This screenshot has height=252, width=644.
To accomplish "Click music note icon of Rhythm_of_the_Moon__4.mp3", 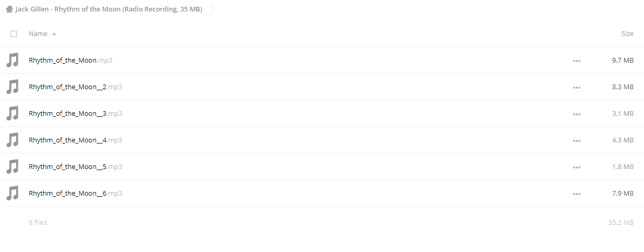I will pos(13,140).
